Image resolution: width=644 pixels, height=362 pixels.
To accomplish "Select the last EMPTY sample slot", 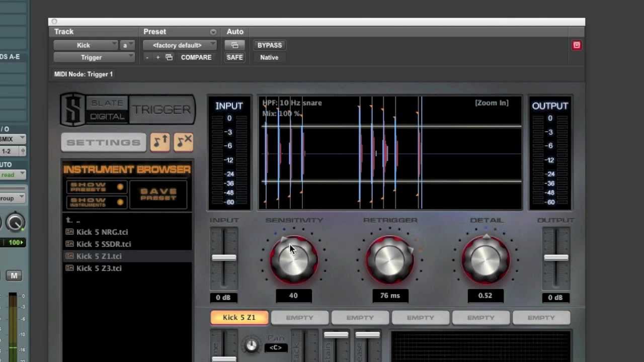I will 541,317.
